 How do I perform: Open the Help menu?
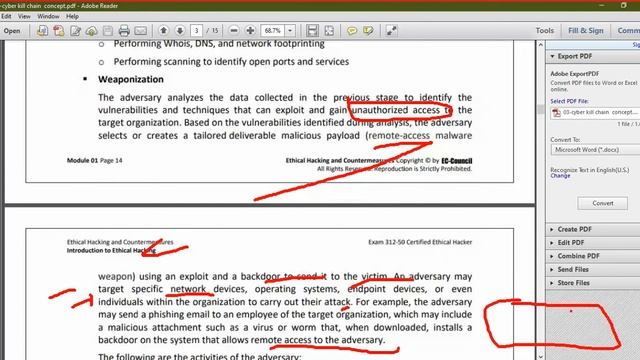[x=72, y=16]
